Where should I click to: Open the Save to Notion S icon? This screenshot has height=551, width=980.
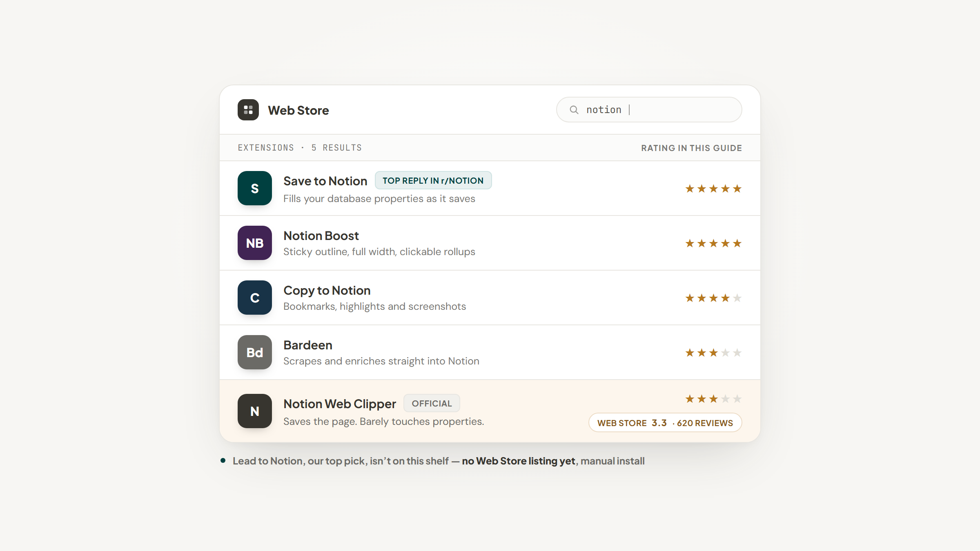(x=255, y=188)
